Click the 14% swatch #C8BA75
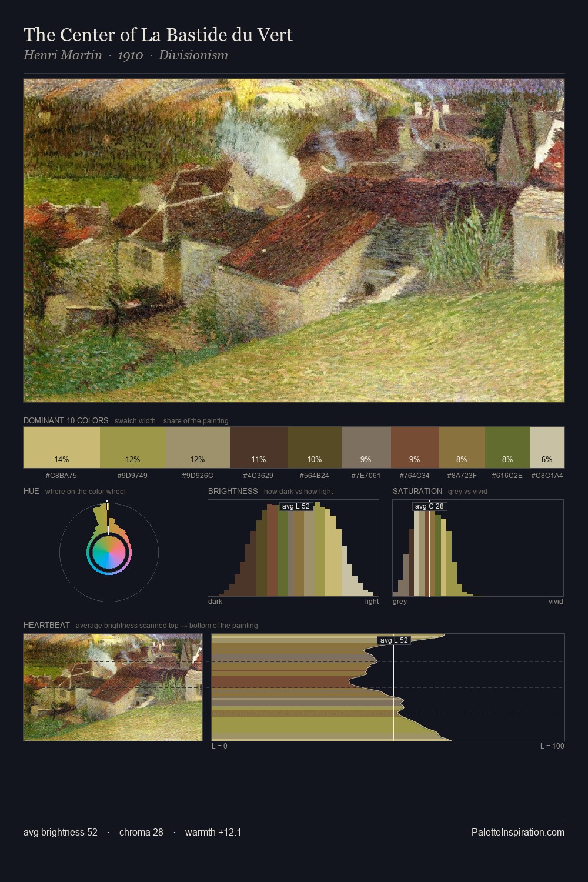The height and width of the screenshot is (882, 588). 62,447
